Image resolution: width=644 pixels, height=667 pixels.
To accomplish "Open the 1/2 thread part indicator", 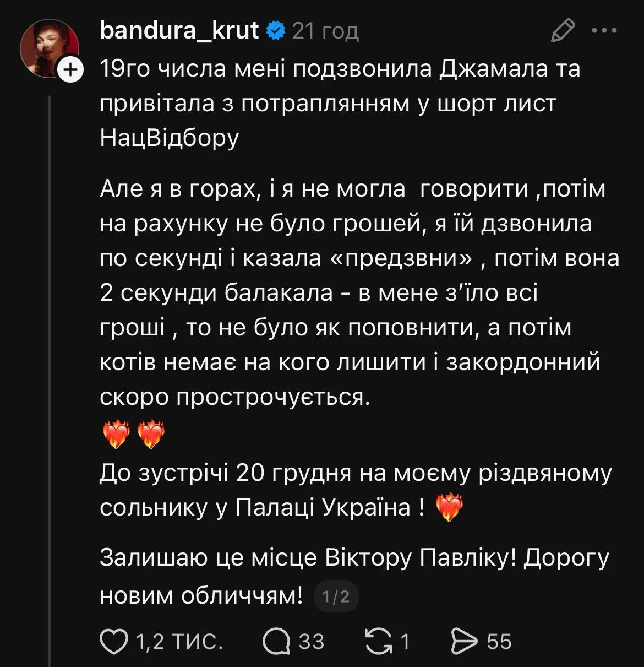I will coord(336,596).
